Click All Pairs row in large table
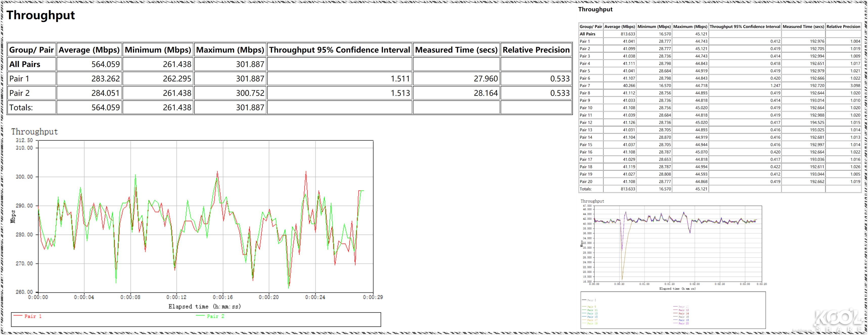 [25, 64]
